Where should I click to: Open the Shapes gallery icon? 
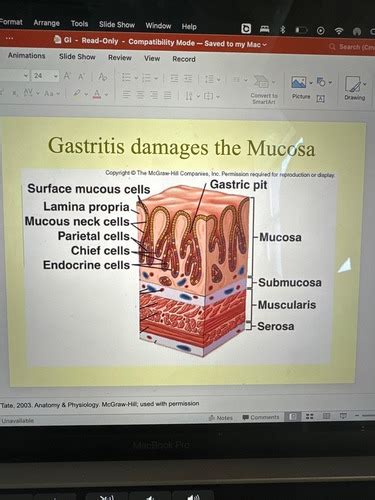(321, 82)
